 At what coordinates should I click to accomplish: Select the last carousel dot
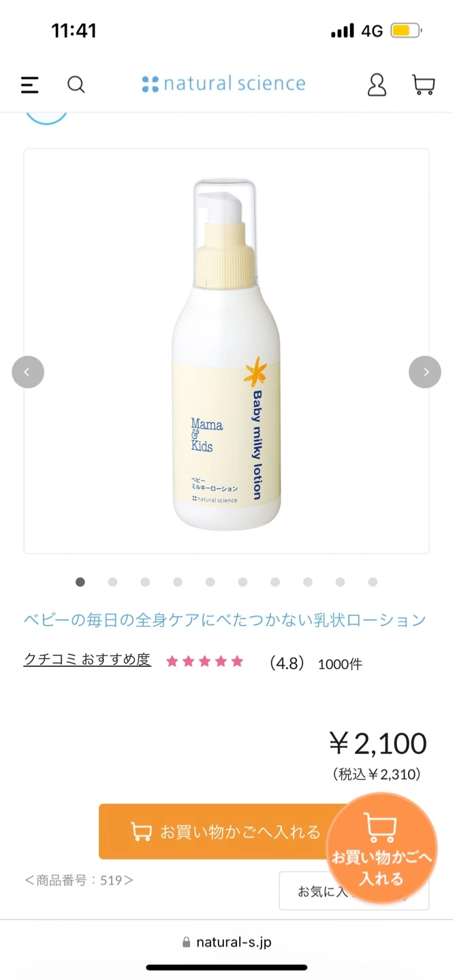[373, 582]
